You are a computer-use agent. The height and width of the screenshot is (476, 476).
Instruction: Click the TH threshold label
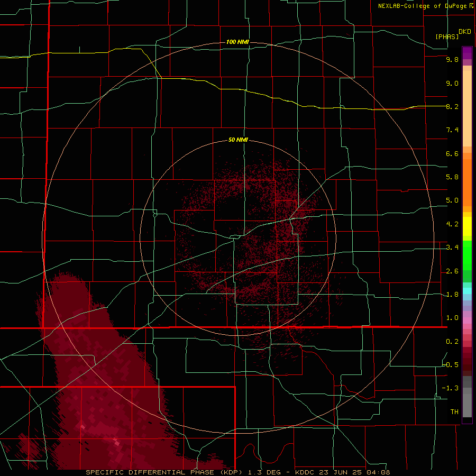454,411
